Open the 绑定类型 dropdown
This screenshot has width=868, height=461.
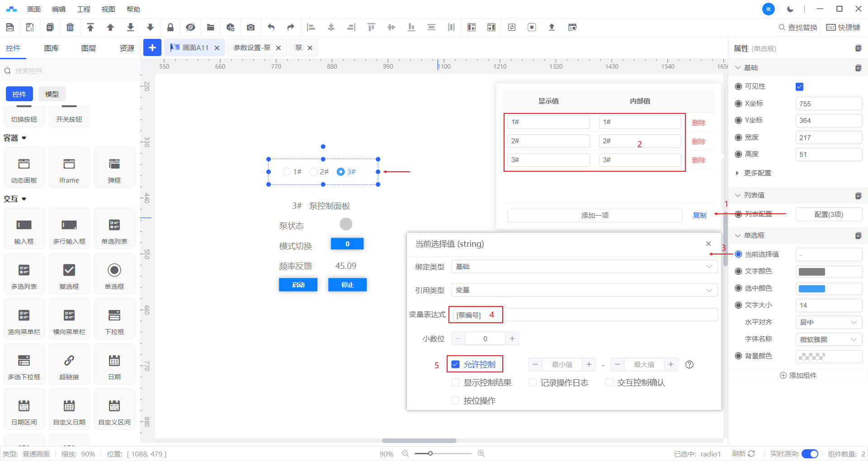point(584,267)
